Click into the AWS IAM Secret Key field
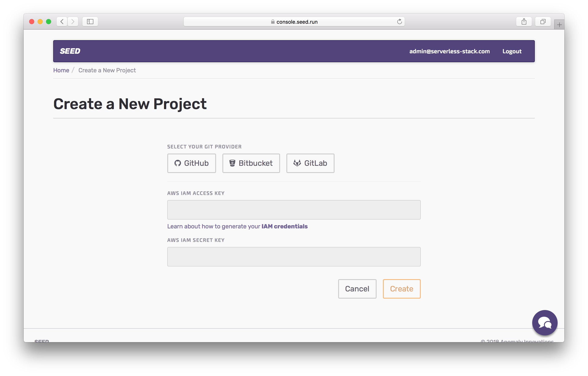Image resolution: width=588 pixels, height=376 pixels. pyautogui.click(x=294, y=257)
